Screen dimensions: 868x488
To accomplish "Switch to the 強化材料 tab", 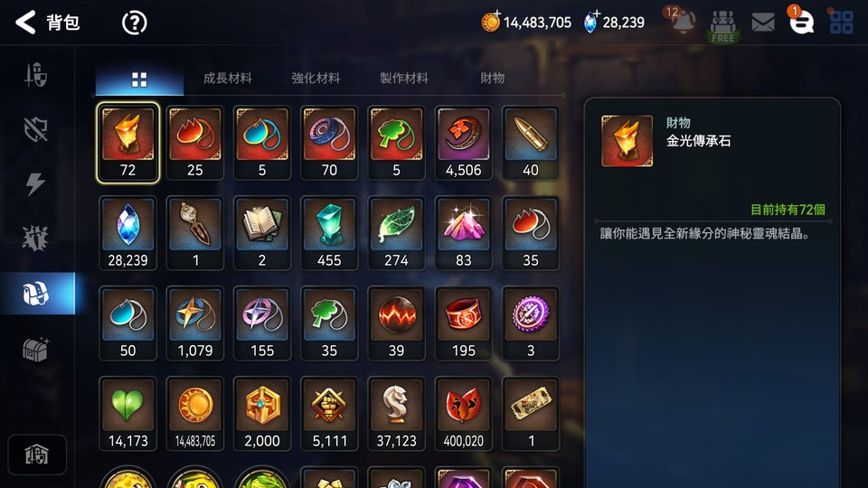I will 316,78.
